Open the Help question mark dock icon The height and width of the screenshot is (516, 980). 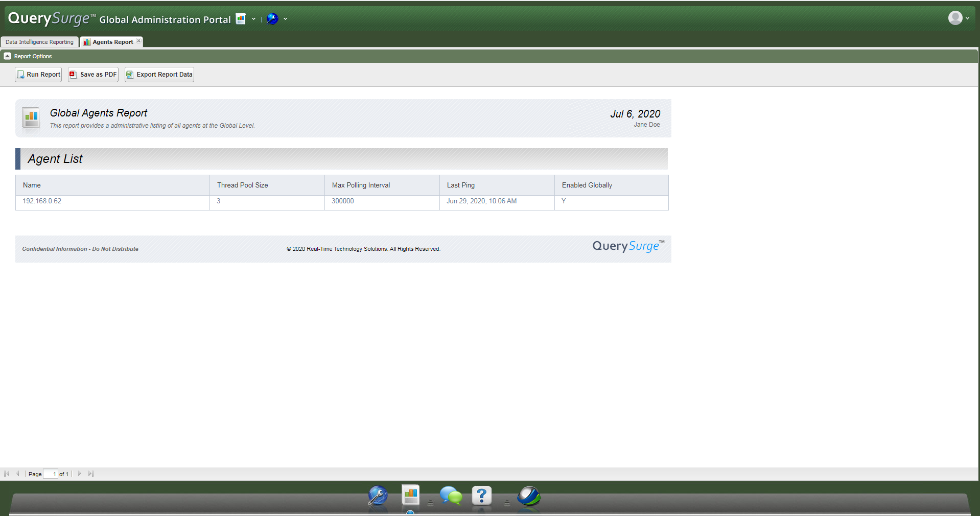(x=482, y=496)
